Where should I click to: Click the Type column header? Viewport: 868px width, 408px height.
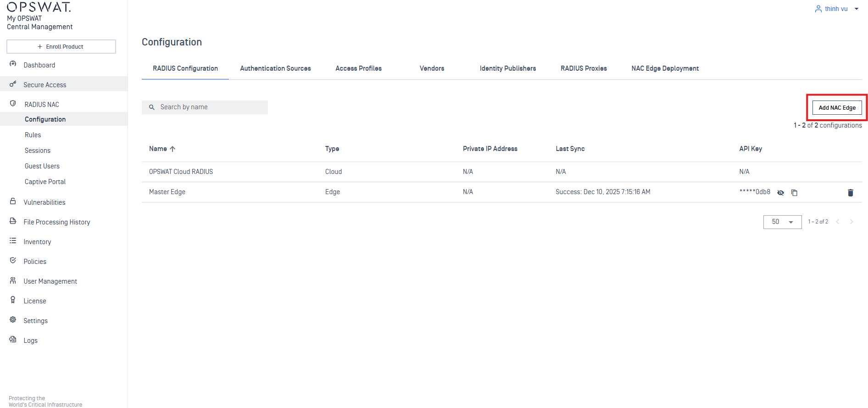click(x=332, y=149)
